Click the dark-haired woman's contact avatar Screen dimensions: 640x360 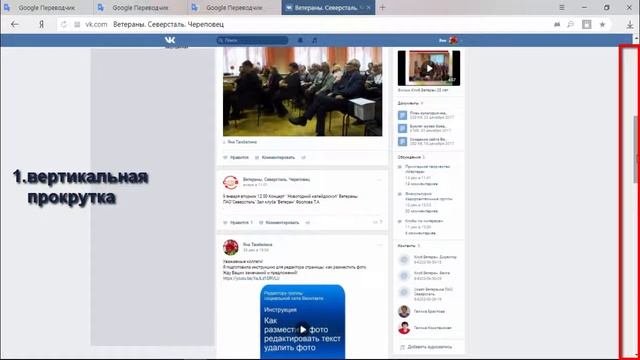coord(404,311)
